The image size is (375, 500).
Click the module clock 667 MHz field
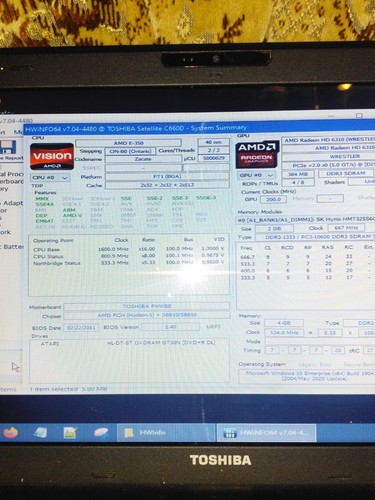(346, 228)
